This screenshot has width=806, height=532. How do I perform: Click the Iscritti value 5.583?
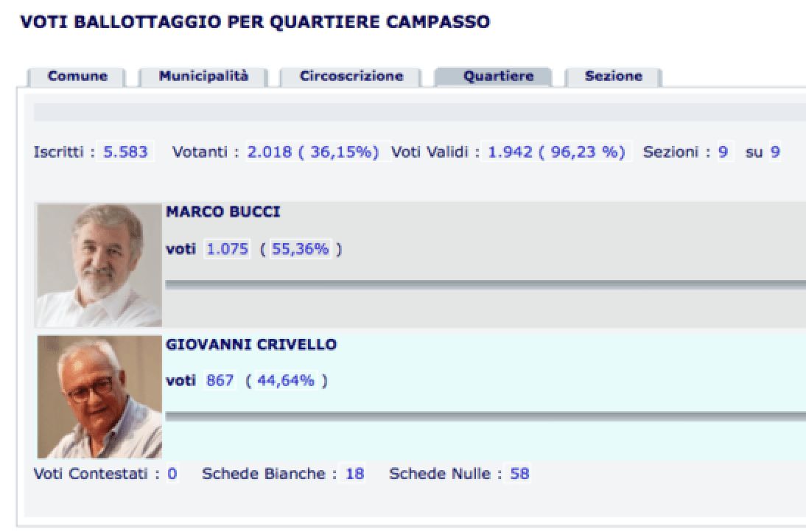(125, 152)
